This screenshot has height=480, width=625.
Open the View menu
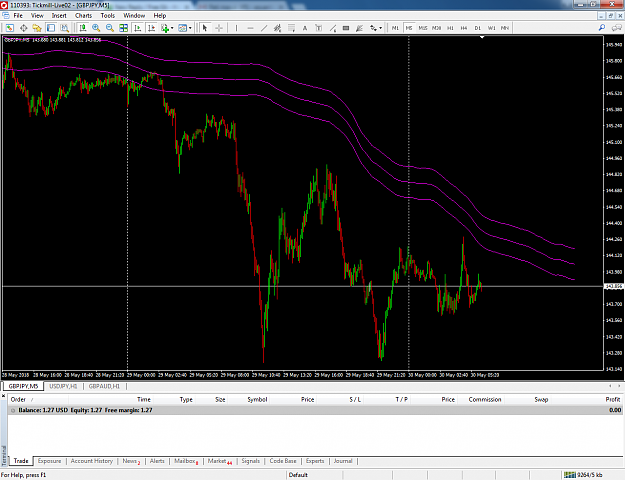click(37, 16)
